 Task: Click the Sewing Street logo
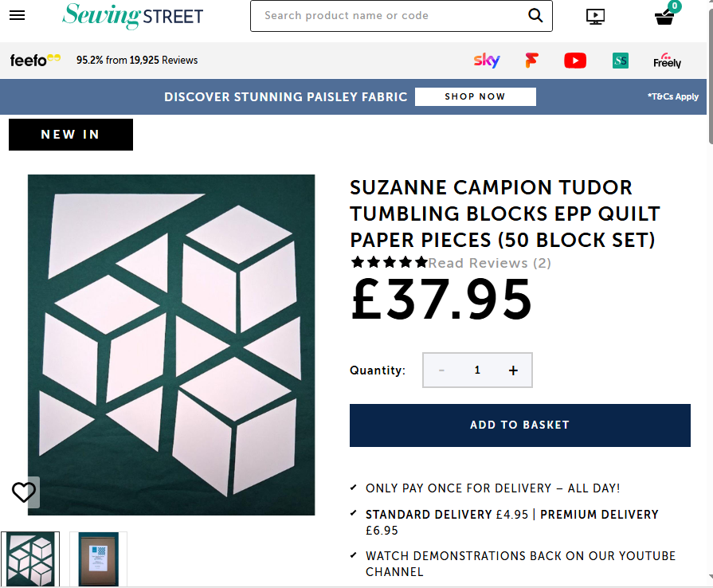pos(132,16)
